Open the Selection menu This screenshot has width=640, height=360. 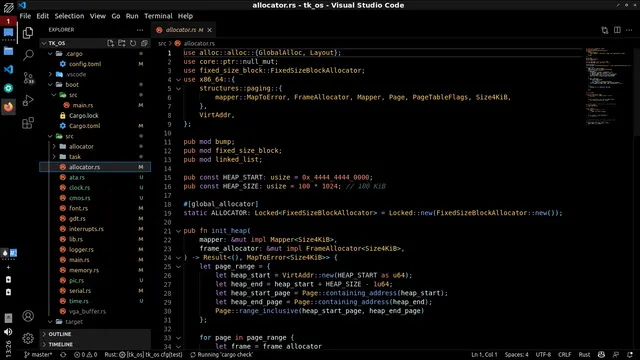click(x=69, y=16)
